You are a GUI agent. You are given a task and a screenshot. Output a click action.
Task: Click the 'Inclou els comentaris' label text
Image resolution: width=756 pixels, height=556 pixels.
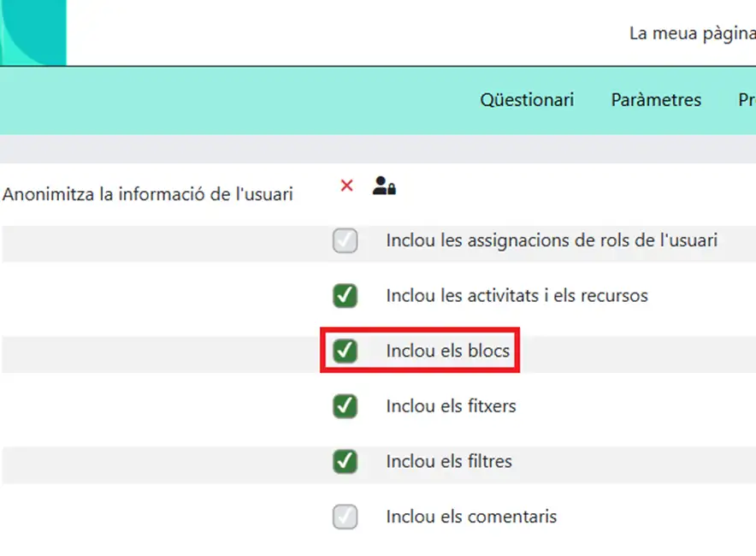click(471, 517)
